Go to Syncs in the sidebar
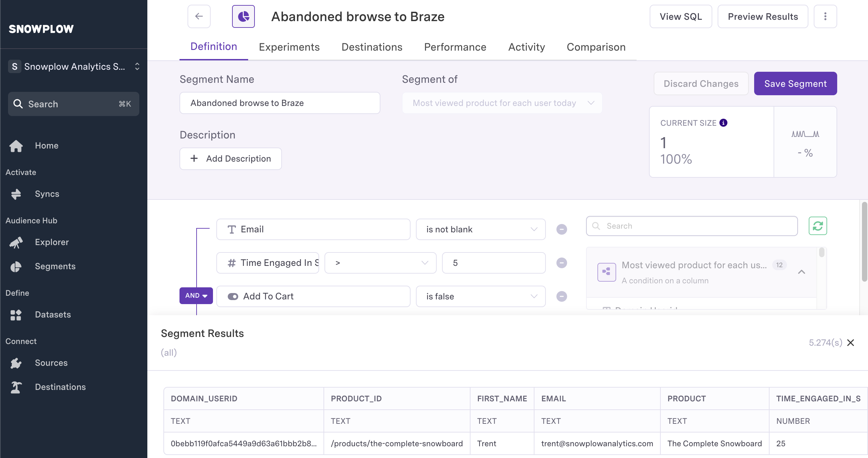The image size is (868, 458). coord(47,193)
